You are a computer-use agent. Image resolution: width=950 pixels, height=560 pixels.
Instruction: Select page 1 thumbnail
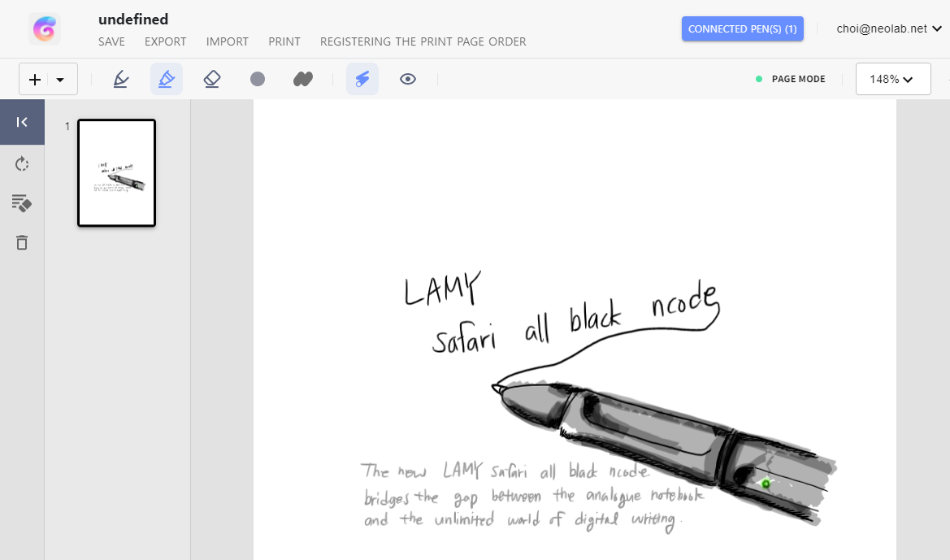point(116,173)
